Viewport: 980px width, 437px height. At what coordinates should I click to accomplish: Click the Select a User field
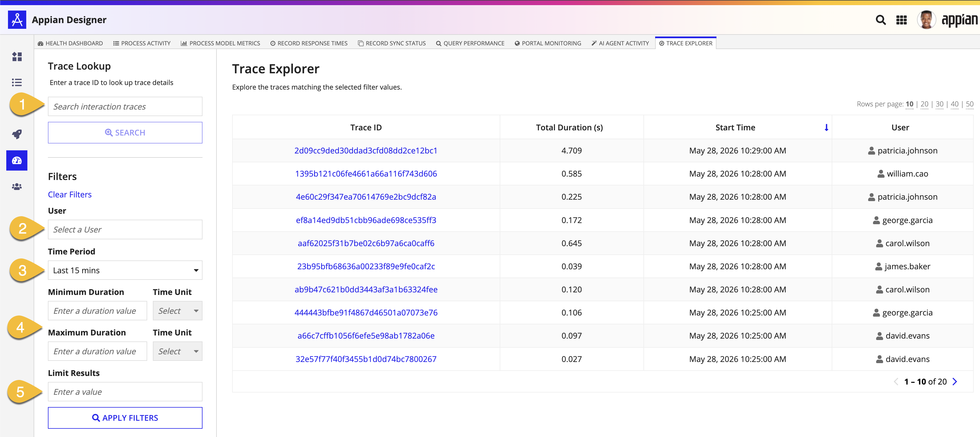click(x=125, y=230)
